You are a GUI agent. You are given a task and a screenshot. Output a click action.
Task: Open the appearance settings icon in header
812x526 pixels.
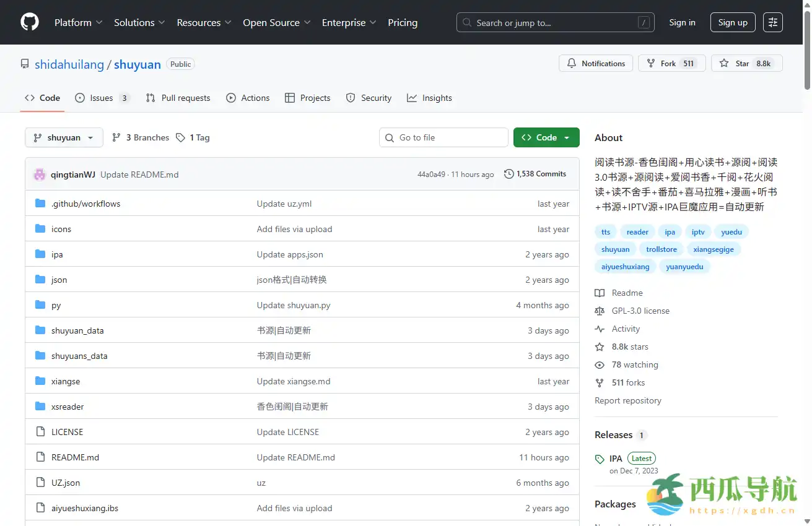(772, 22)
